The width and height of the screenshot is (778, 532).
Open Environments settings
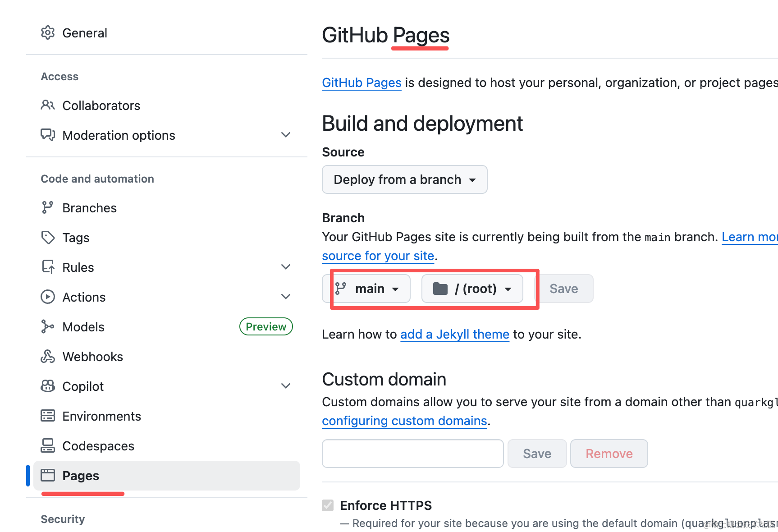tap(167, 416)
